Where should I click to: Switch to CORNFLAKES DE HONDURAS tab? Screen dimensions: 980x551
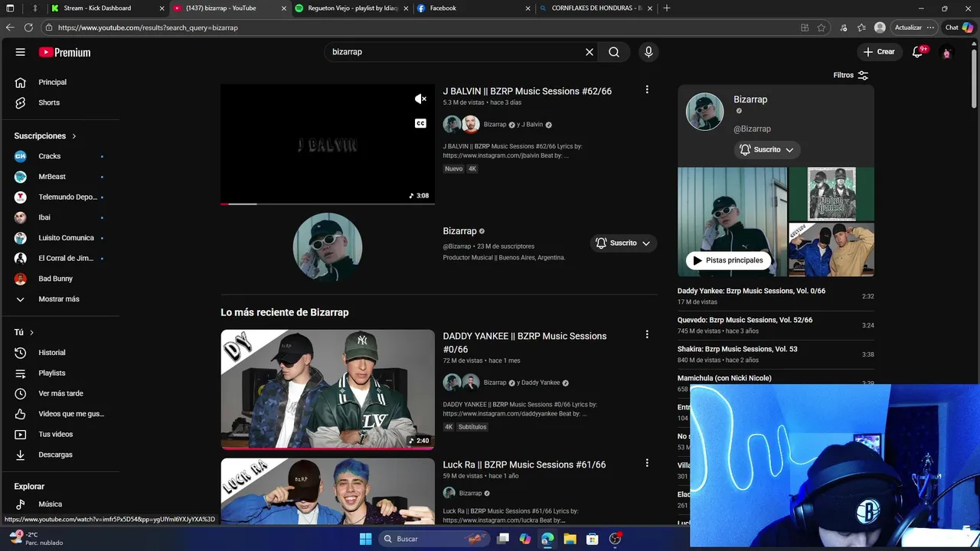[595, 8]
